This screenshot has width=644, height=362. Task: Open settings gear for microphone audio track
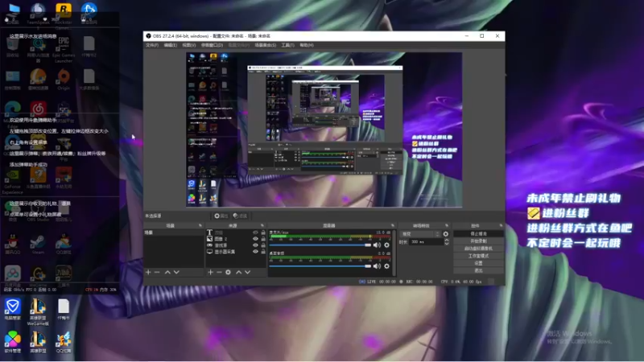[386, 245]
